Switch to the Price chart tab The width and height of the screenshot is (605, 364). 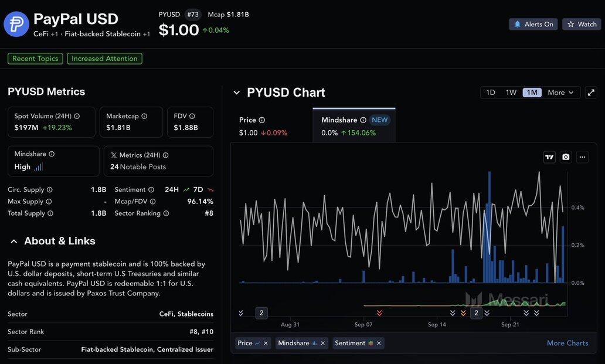click(271, 125)
